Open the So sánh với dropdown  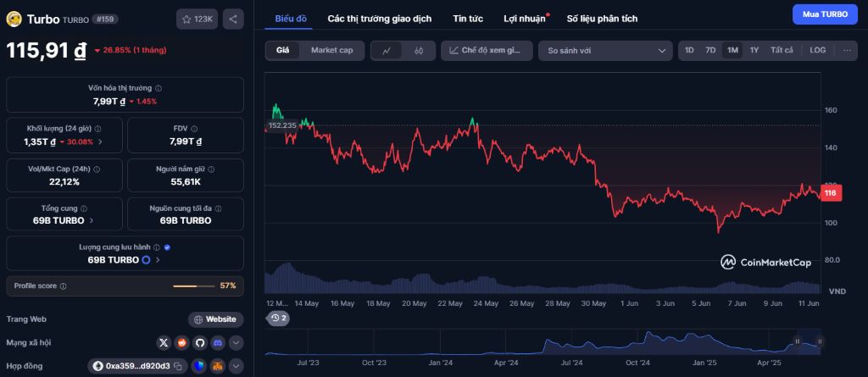[x=605, y=50]
